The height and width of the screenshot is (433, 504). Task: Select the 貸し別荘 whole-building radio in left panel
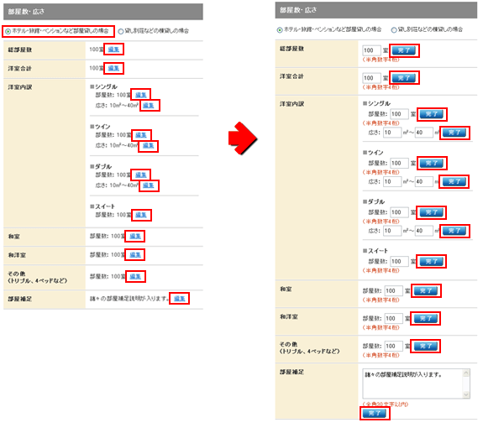pos(121,31)
